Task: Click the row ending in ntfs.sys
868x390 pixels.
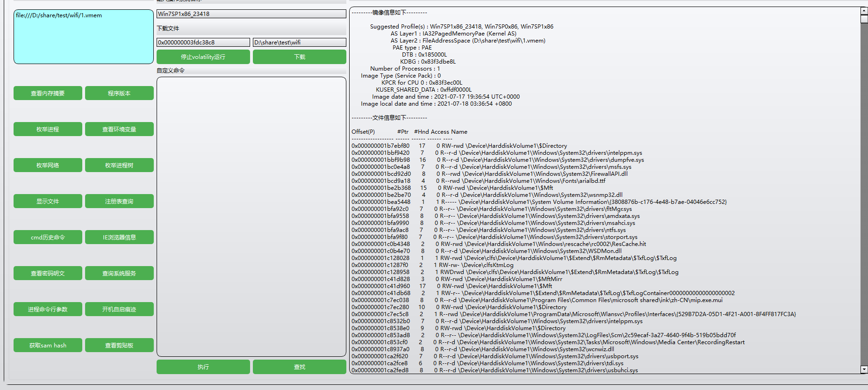Action: [489, 230]
